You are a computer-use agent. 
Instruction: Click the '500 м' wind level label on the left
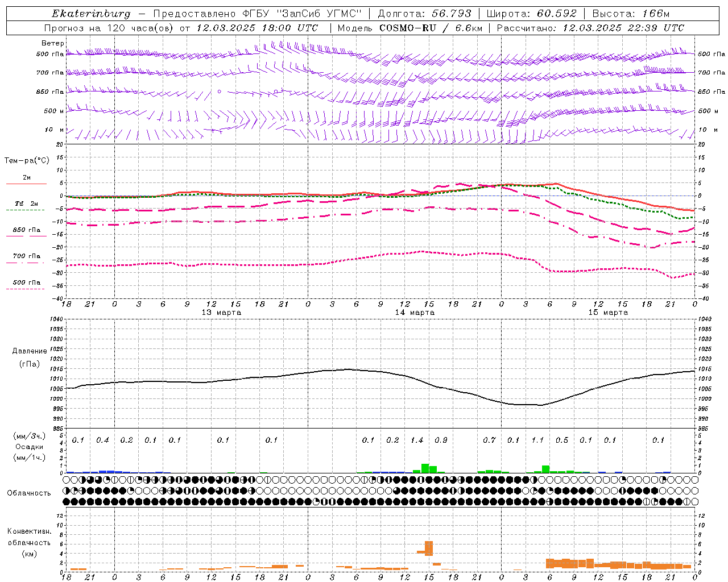pos(55,111)
